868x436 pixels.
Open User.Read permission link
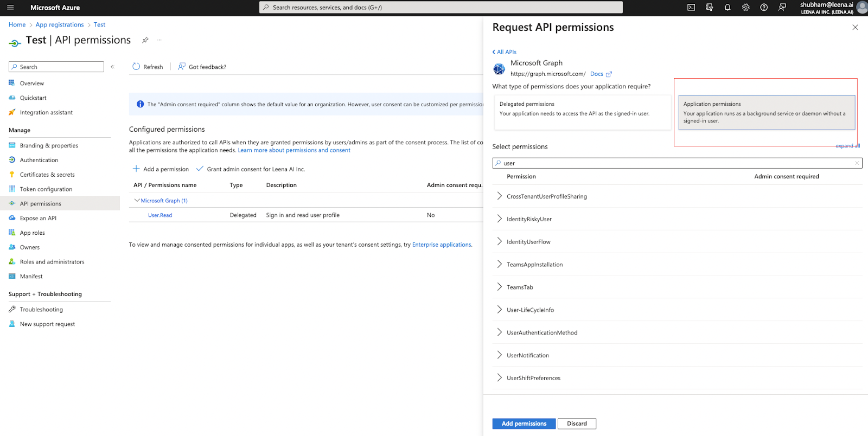tap(160, 215)
